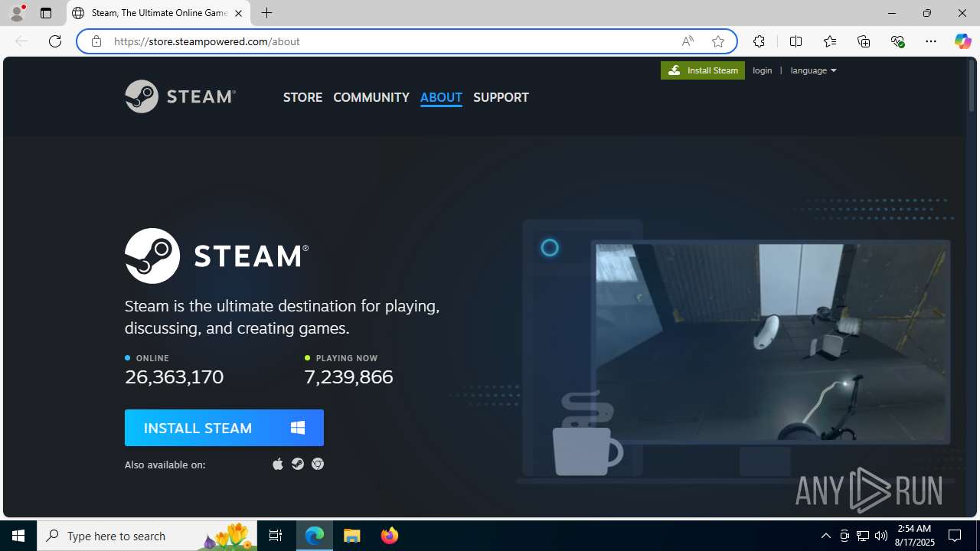Screen dimensions: 980x551
Task: Open the Favorites list
Action: point(830,41)
